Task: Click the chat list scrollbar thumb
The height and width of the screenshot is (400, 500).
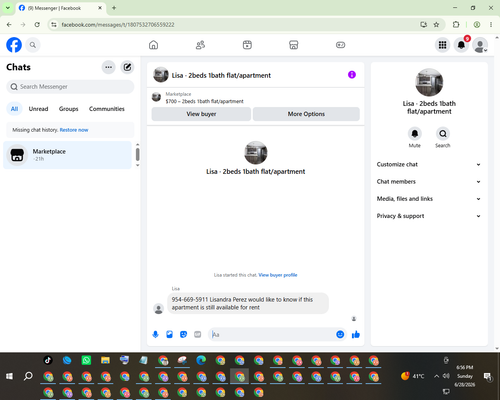Action: 137,154
